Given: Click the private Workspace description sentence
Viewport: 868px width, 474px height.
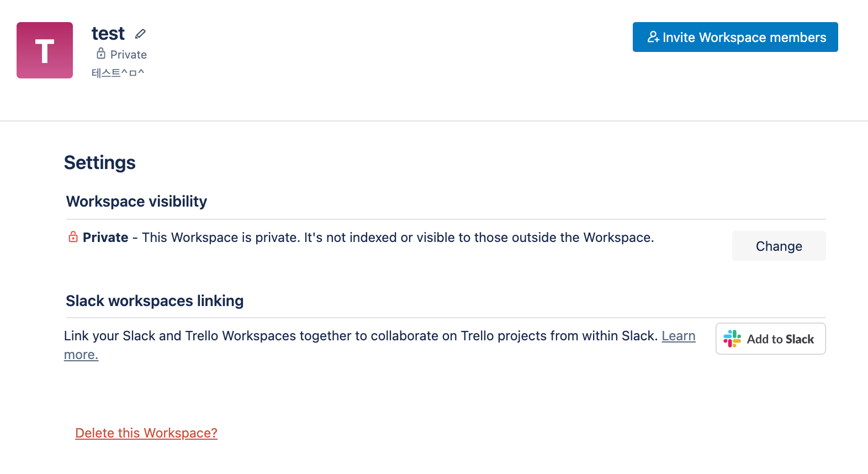Looking at the screenshot, I should (x=398, y=238).
